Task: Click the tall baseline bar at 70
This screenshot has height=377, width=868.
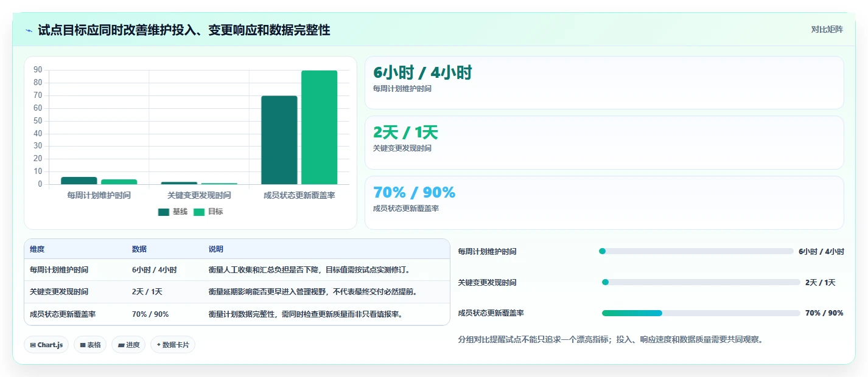Action: (x=279, y=140)
